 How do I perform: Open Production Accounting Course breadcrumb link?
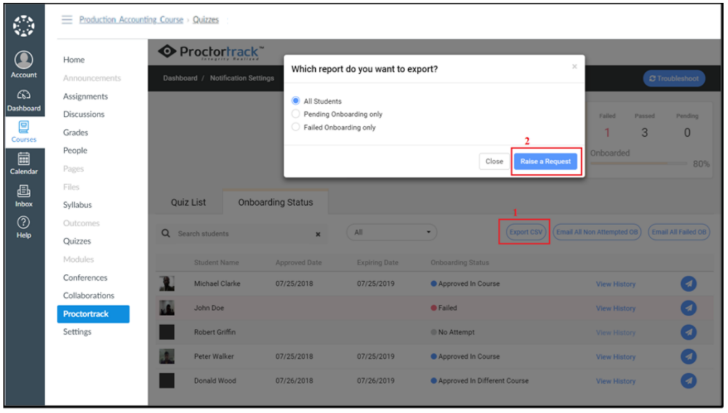131,19
